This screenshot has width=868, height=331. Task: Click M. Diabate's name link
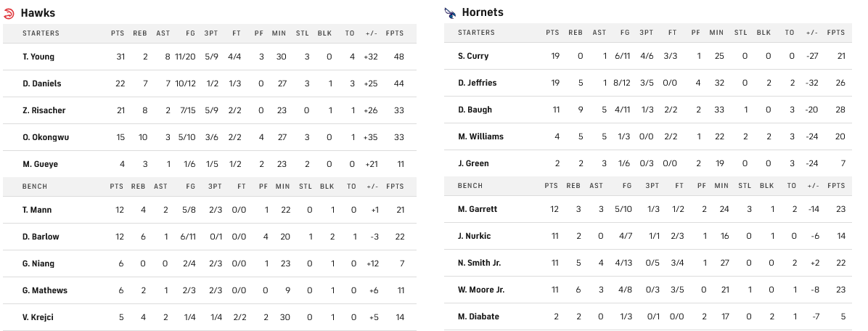click(x=478, y=316)
